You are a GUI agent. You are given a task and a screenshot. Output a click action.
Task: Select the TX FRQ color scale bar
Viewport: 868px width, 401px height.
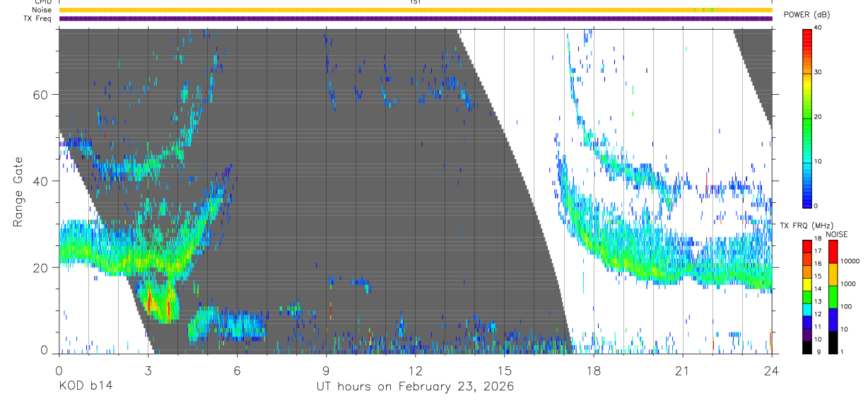807,296
